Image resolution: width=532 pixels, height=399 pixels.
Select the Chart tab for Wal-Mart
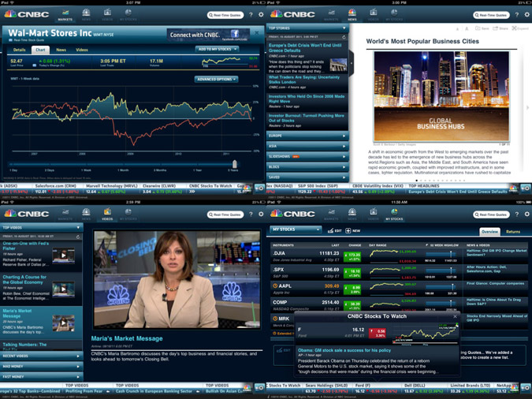click(40, 50)
